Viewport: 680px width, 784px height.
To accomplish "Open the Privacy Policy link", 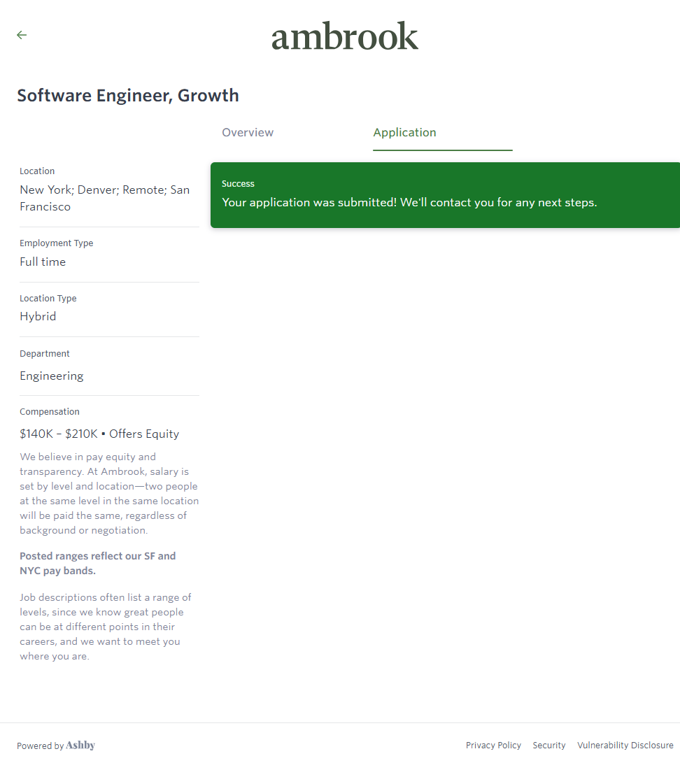I will (493, 746).
